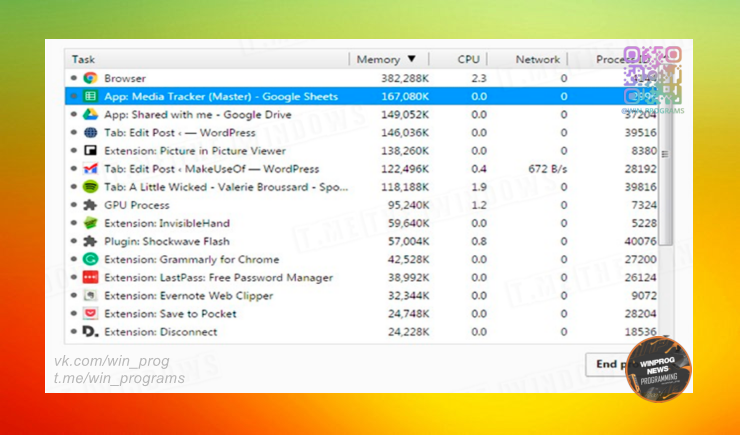Screen dimensions: 740x435
Task: Sort by the CPU column header
Action: click(458, 59)
